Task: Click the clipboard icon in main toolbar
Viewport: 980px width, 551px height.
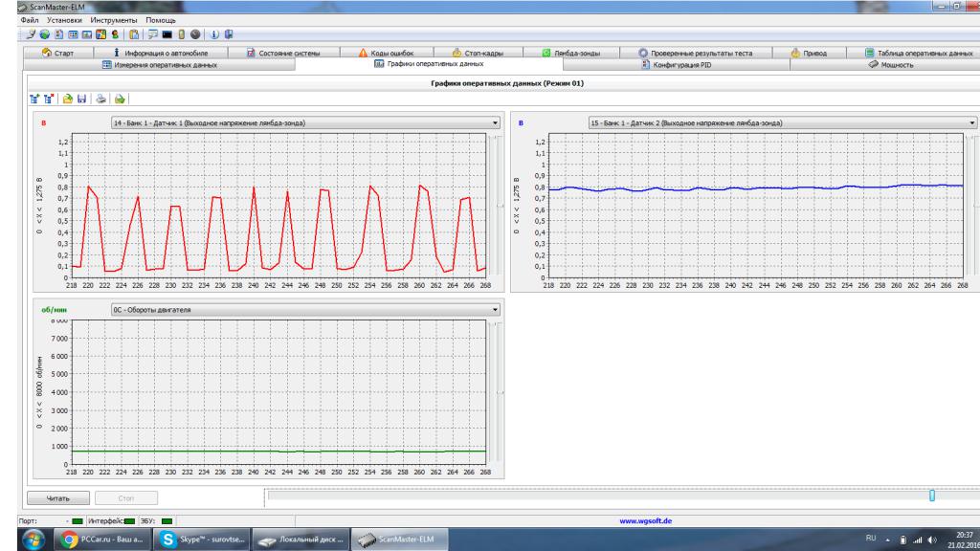Action: 133,35
